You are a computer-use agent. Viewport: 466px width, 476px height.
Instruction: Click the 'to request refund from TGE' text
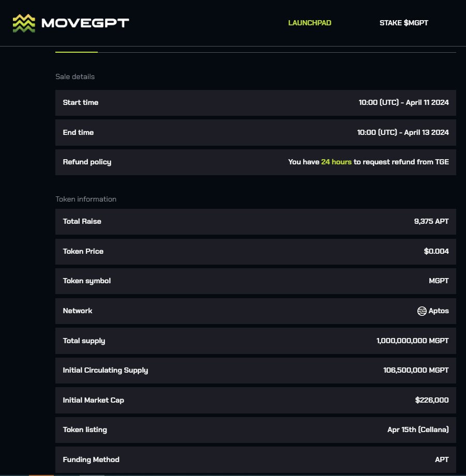point(401,162)
